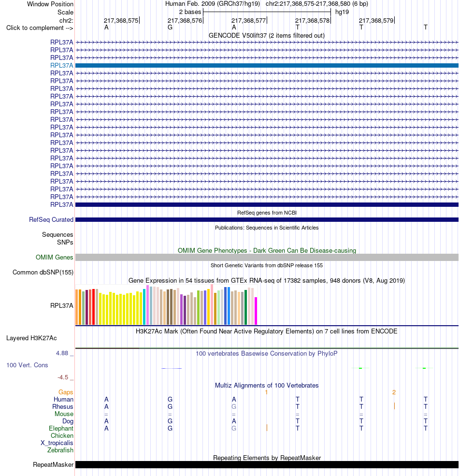Click the RefSeq Curated dark blue bar

[x=267, y=219]
